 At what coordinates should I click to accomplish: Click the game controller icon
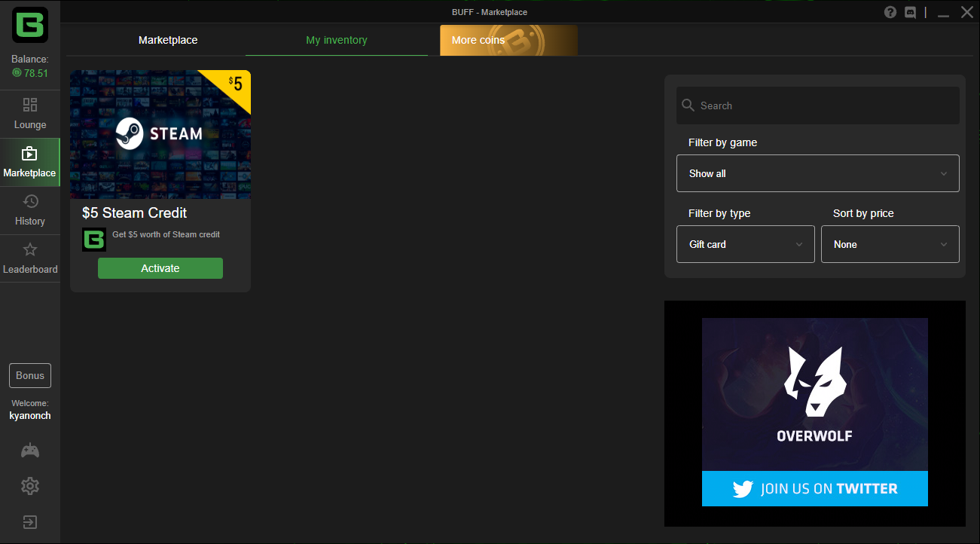click(30, 451)
